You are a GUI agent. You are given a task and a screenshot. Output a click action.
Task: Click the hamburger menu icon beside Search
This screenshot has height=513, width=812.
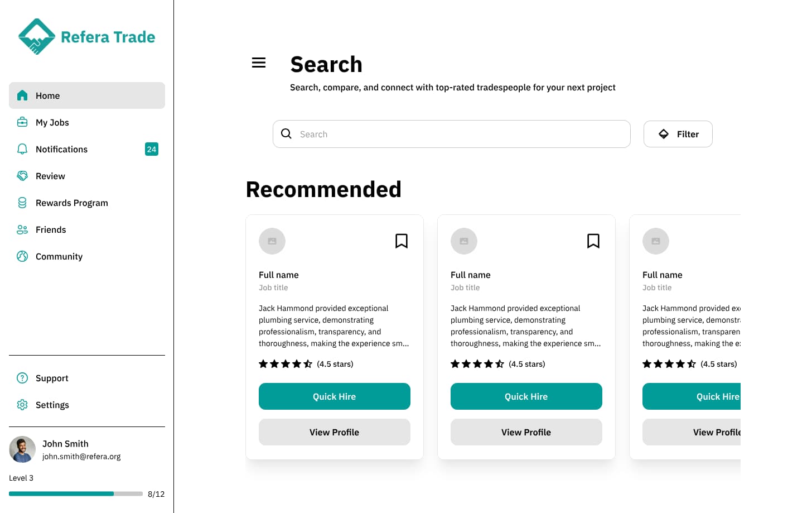[x=259, y=63]
